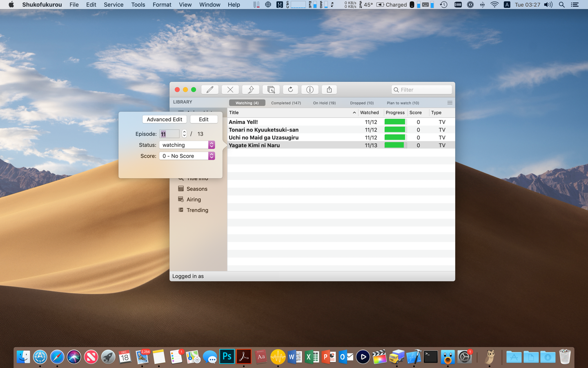This screenshot has height=368, width=588.
Task: Sort by the Title column header
Action: click(x=292, y=112)
